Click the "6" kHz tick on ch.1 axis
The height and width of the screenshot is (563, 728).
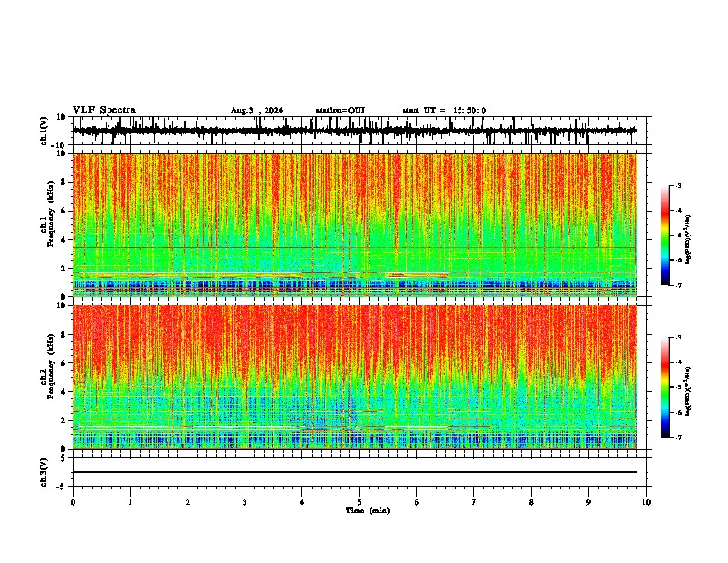pos(64,212)
